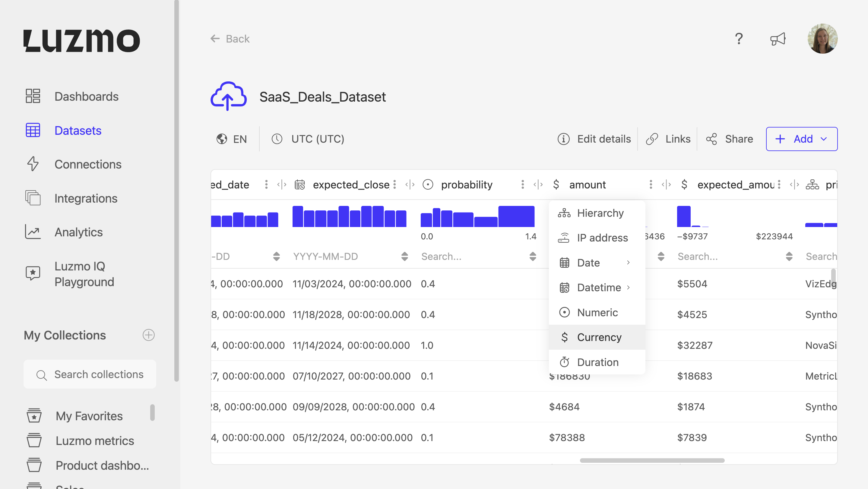The image size is (868, 489).
Task: Open Analytics from the sidebar
Action: pyautogui.click(x=78, y=232)
